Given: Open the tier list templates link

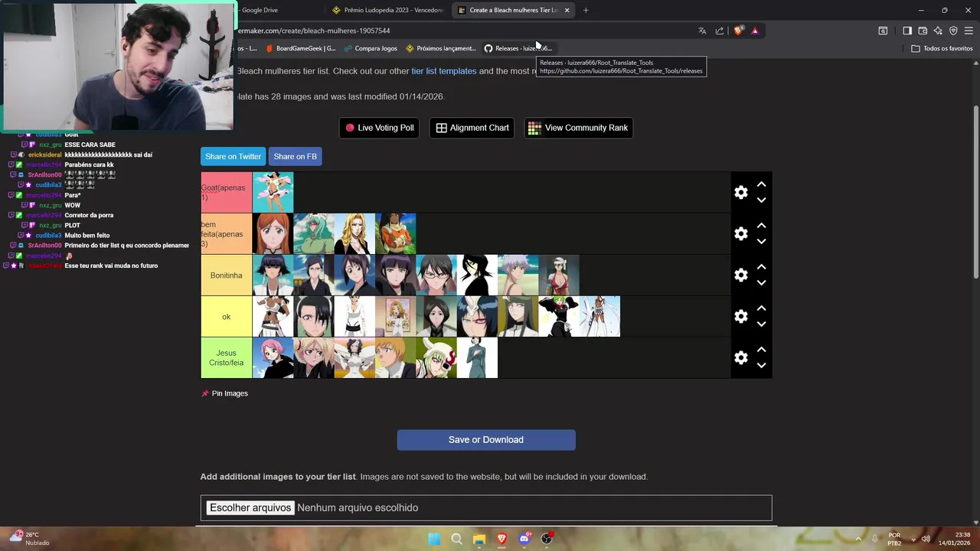Looking at the screenshot, I should point(443,71).
